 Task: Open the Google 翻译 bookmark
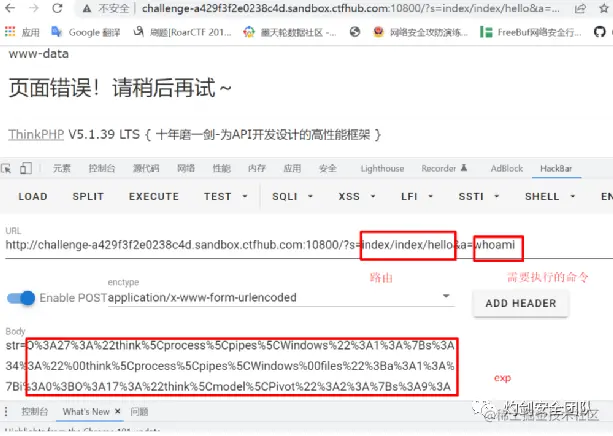[86, 32]
